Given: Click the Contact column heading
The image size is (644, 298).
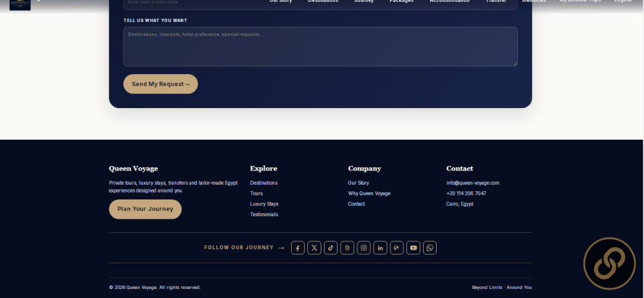Looking at the screenshot, I should [x=460, y=169].
